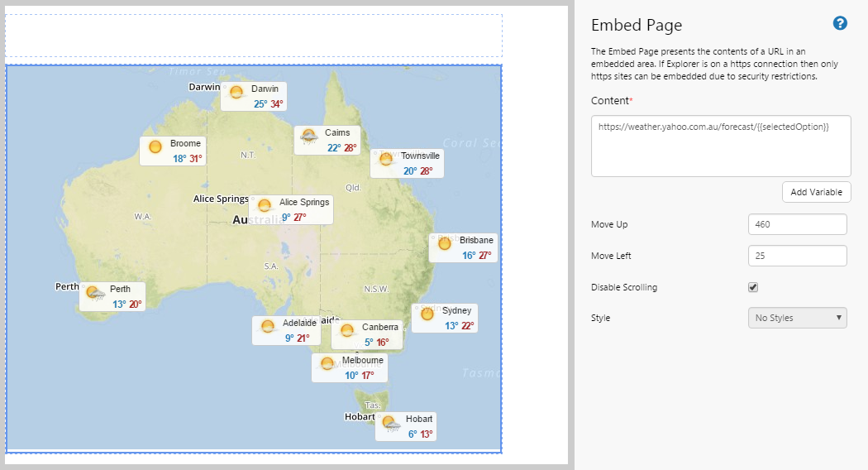
Task: Click the Melbourne forecast card label
Action: 363,360
